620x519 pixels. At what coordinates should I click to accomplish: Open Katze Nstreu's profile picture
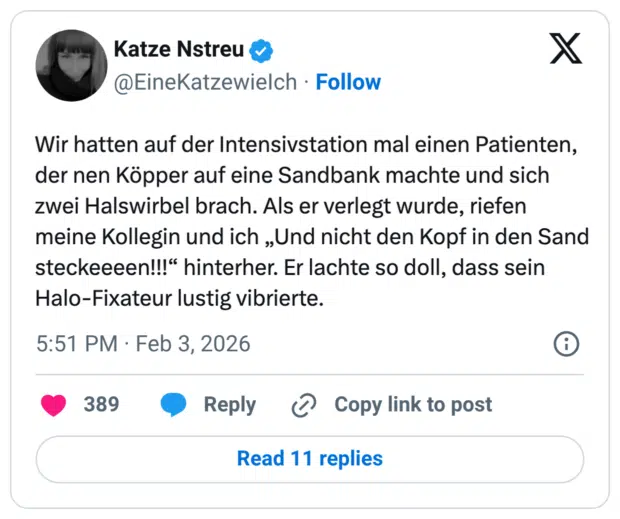(71, 65)
